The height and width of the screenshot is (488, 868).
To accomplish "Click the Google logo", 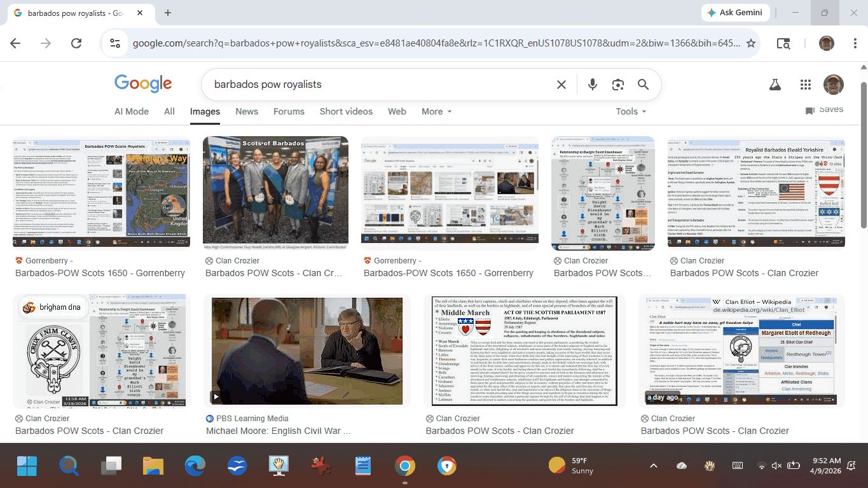I will (x=143, y=84).
